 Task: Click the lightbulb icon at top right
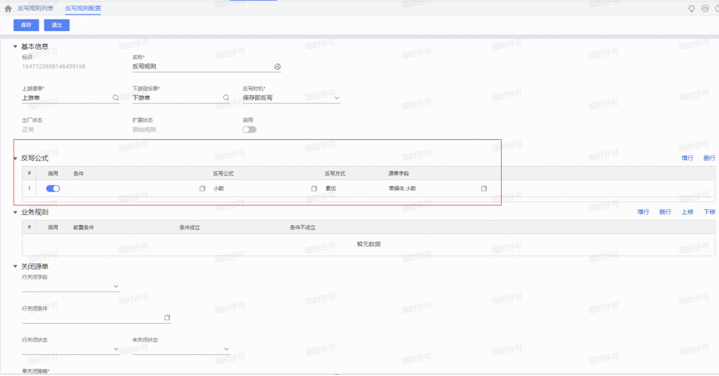point(691,8)
